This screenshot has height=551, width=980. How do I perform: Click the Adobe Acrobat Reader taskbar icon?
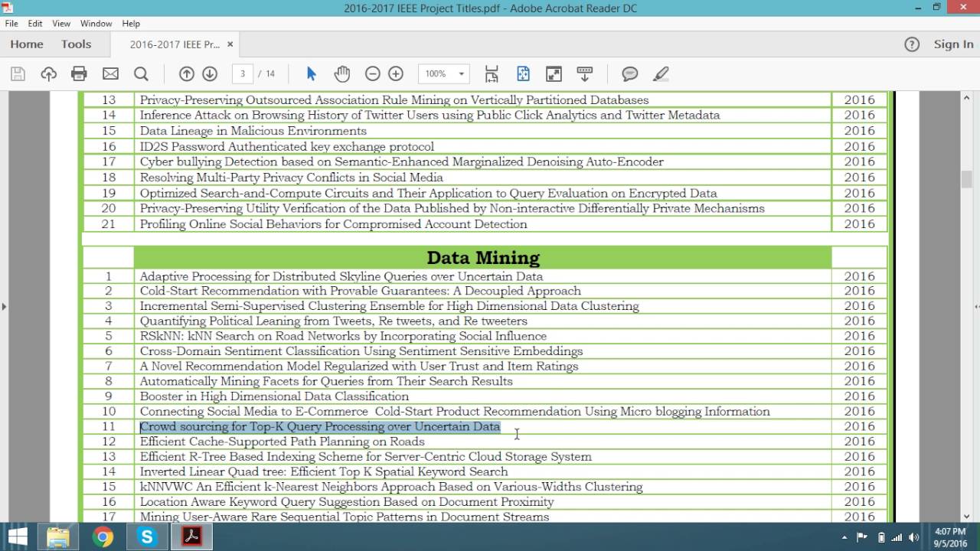191,537
